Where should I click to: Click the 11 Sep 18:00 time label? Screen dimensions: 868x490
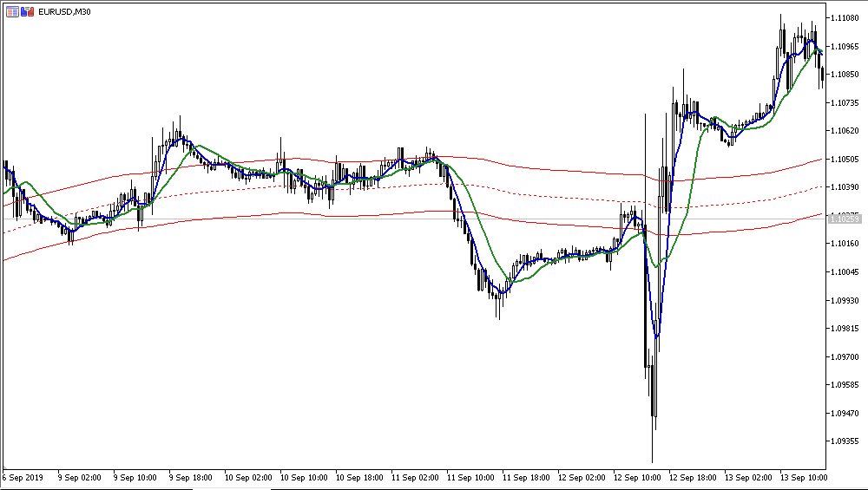(x=527, y=477)
